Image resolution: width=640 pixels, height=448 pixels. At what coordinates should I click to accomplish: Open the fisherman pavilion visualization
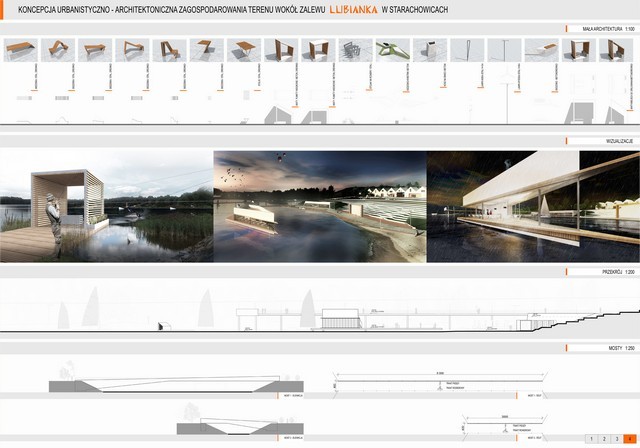107,206
